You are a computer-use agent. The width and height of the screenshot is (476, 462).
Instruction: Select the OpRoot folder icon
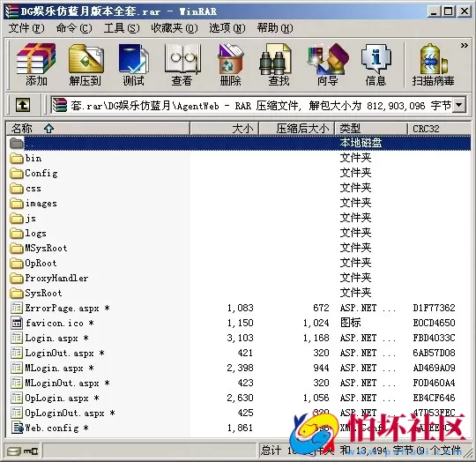point(17,263)
